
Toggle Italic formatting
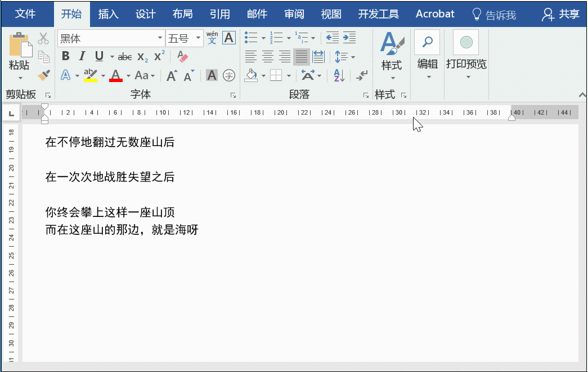(82, 56)
